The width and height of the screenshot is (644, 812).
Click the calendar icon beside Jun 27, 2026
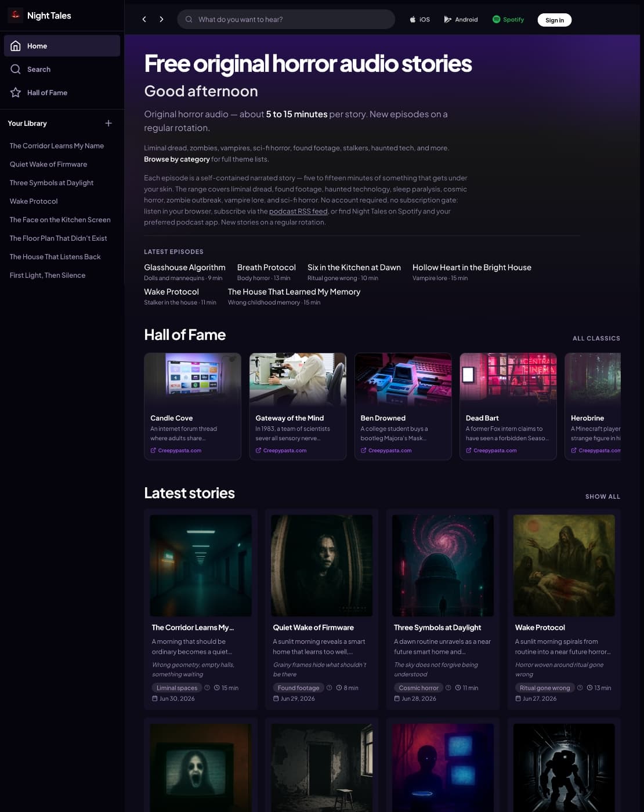coord(518,698)
